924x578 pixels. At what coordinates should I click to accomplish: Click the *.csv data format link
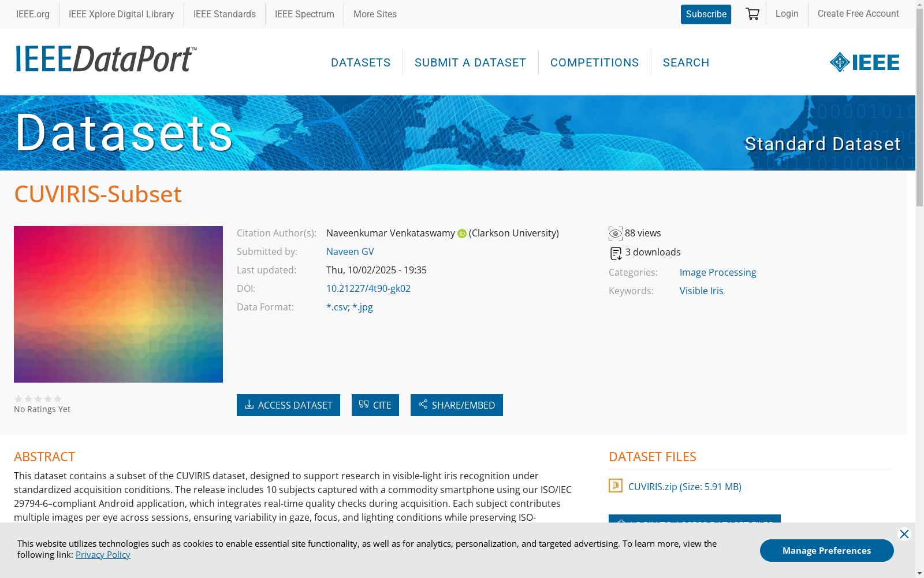[338, 307]
